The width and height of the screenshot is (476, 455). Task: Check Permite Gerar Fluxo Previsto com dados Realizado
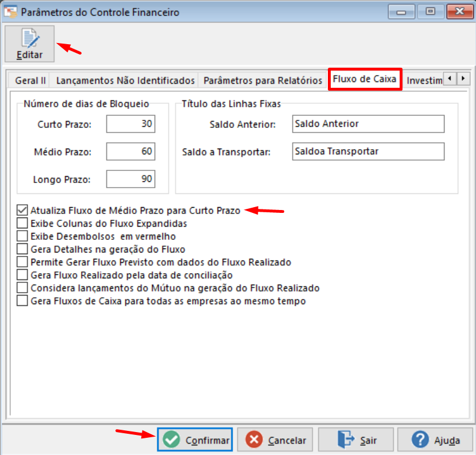coord(22,262)
